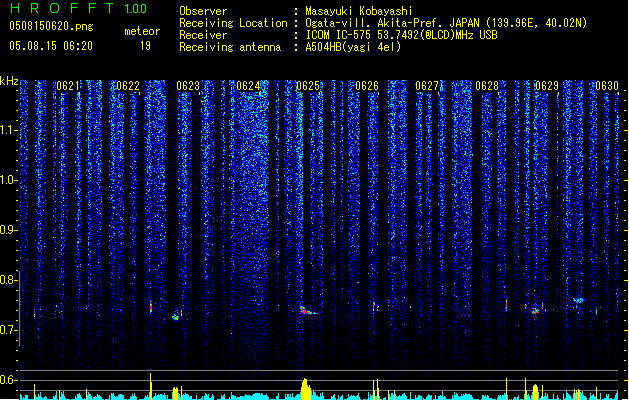Click the 0.6 kHz axis tick label

(x=9, y=380)
